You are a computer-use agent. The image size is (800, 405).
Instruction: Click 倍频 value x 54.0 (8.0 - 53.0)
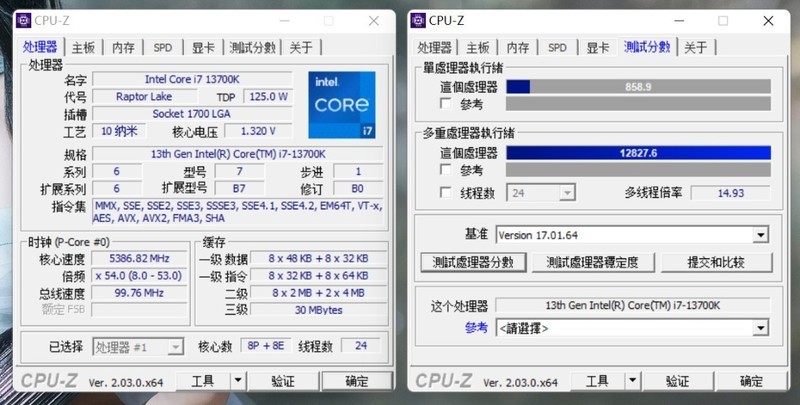coord(139,275)
